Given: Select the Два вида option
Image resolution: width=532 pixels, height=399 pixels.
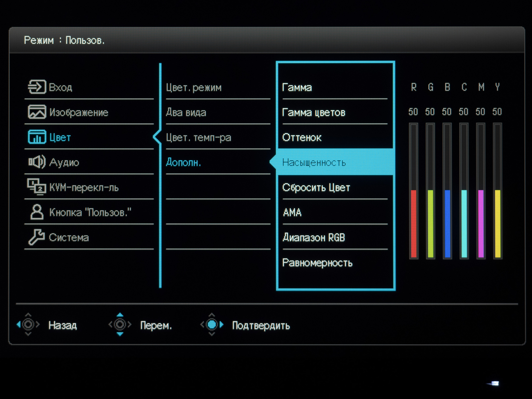Looking at the screenshot, I should tap(186, 113).
